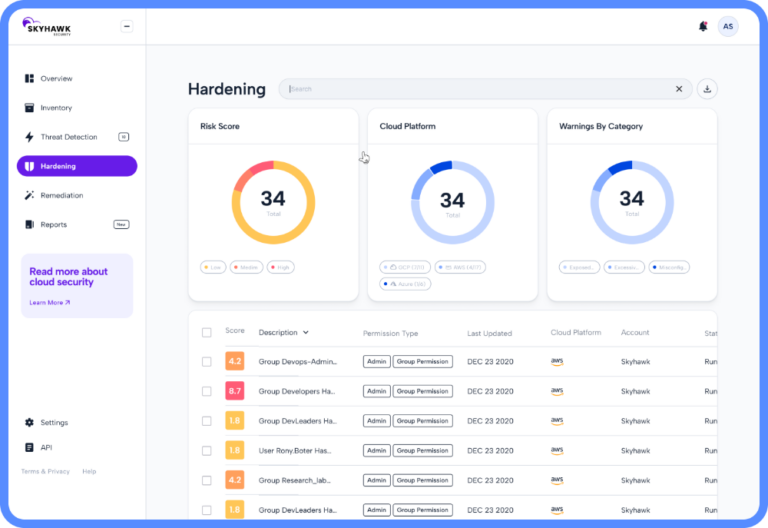Click the download export icon

tap(707, 89)
